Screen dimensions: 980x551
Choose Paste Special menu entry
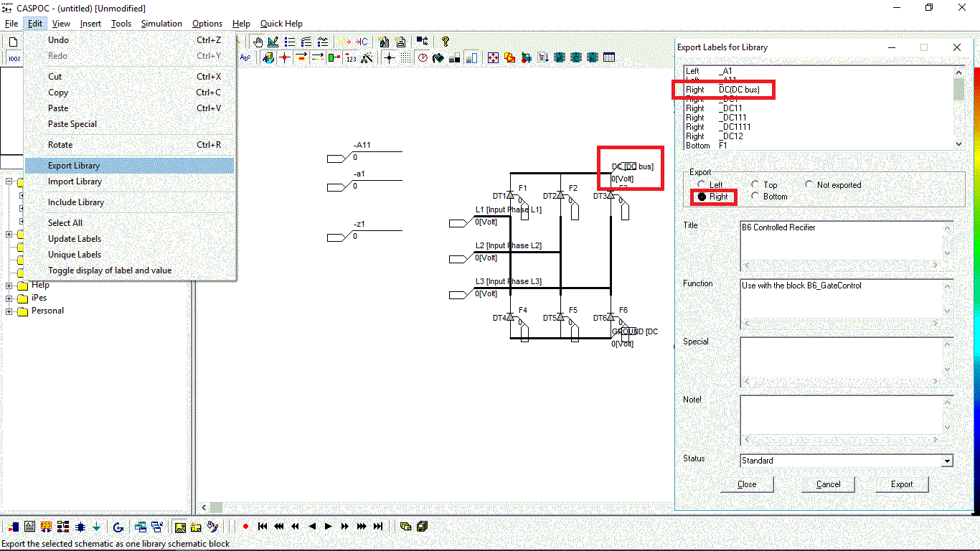click(x=129, y=124)
